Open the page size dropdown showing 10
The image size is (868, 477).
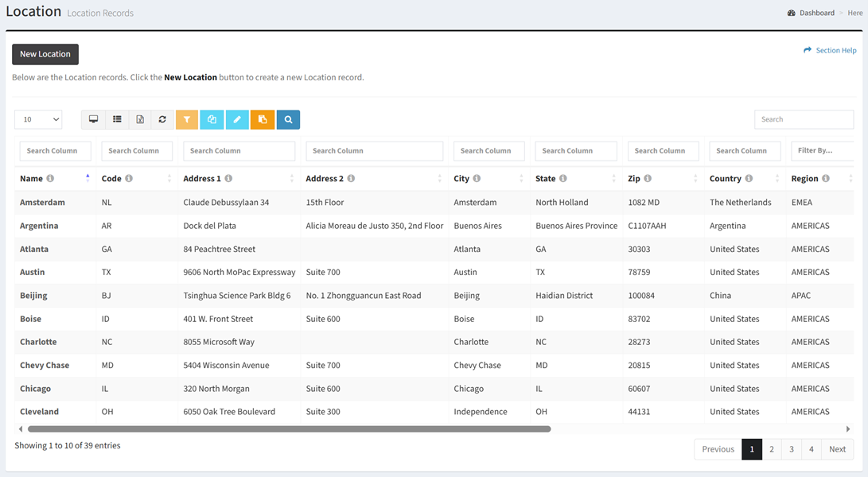(38, 119)
